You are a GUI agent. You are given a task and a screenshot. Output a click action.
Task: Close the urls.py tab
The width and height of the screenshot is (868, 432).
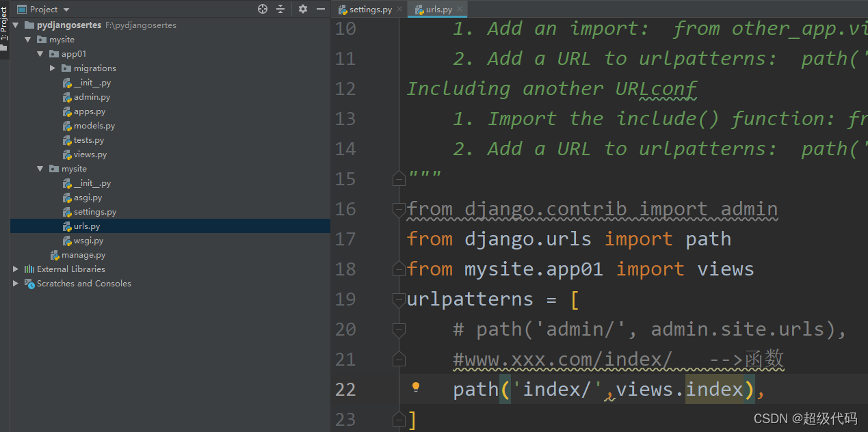pyautogui.click(x=460, y=10)
